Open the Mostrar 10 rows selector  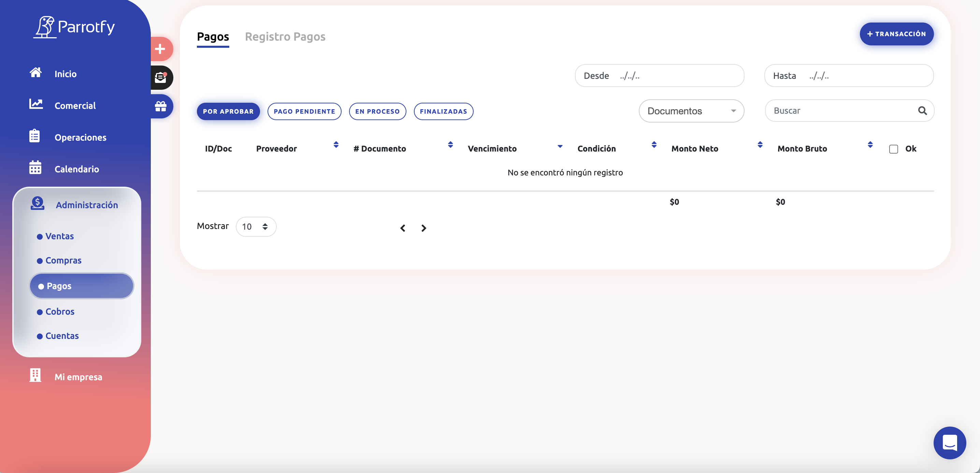(x=256, y=227)
